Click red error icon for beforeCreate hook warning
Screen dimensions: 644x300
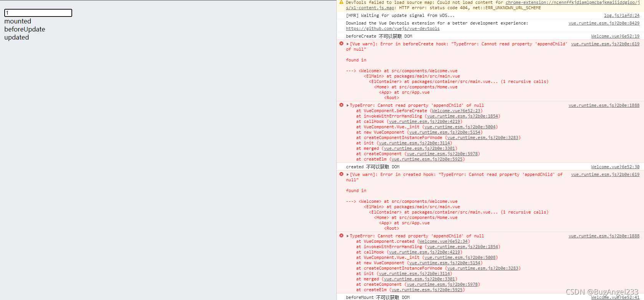tap(341, 44)
